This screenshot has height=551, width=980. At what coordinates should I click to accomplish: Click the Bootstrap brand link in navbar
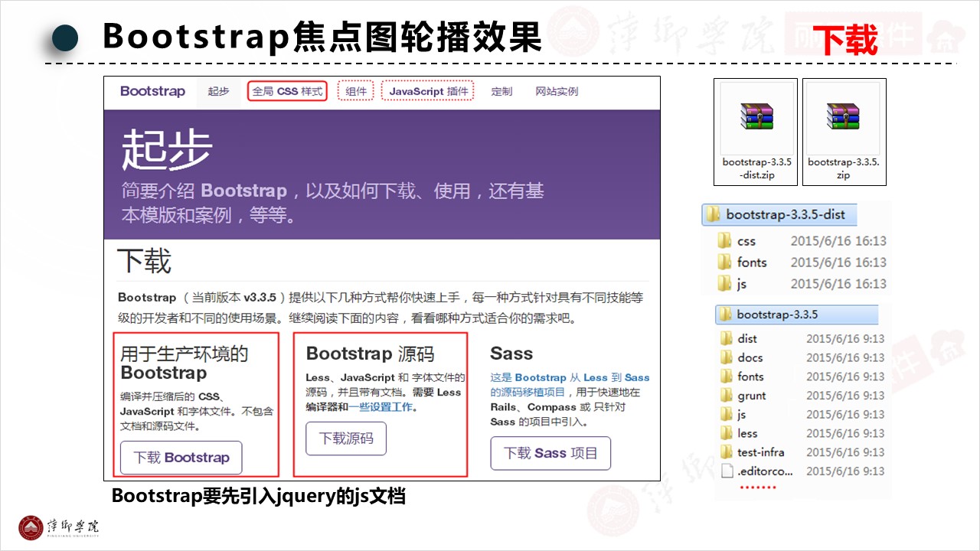pyautogui.click(x=152, y=91)
